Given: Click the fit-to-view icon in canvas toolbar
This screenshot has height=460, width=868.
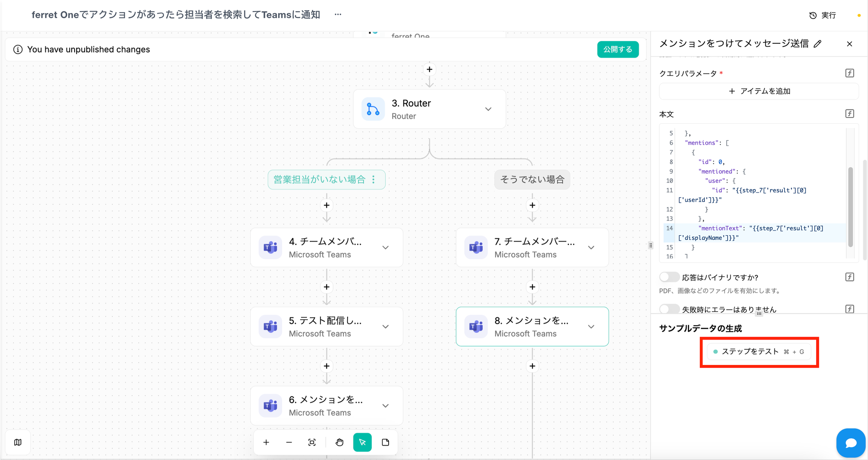Looking at the screenshot, I should tap(312, 442).
